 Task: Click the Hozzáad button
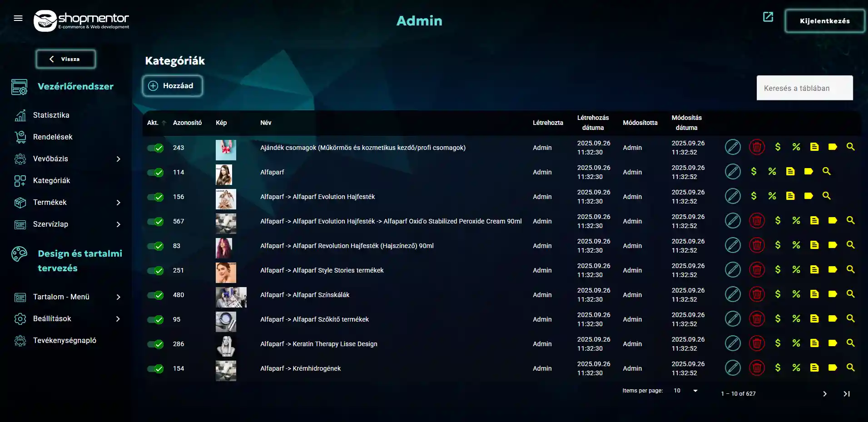click(173, 86)
